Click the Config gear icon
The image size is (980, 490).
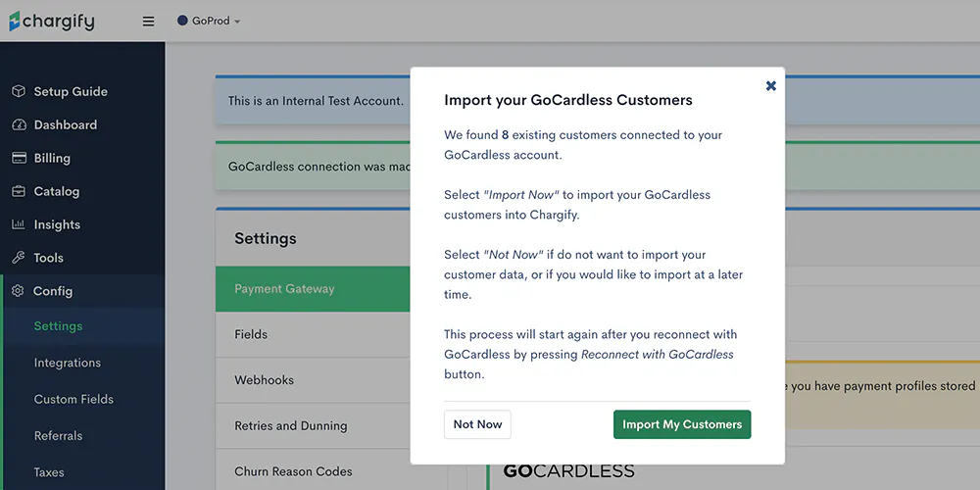click(x=18, y=291)
